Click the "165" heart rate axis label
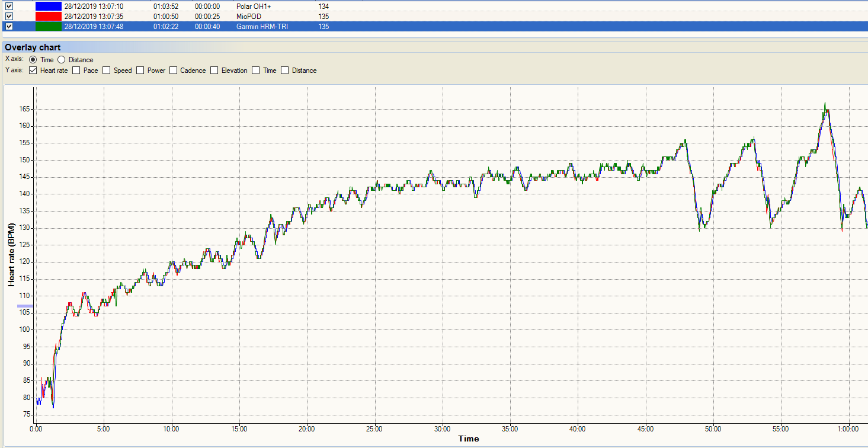This screenshot has height=448, width=868. click(x=25, y=109)
